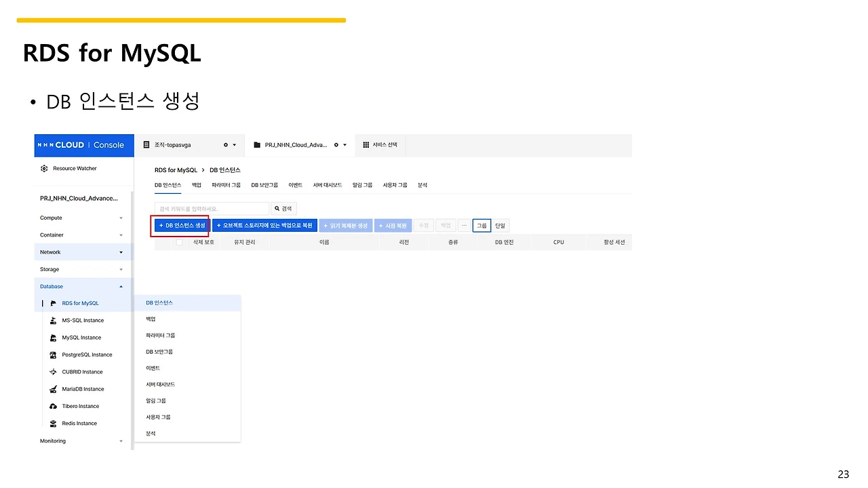The height and width of the screenshot is (488, 868).
Task: Click the DB 엔진 column header
Action: (505, 242)
